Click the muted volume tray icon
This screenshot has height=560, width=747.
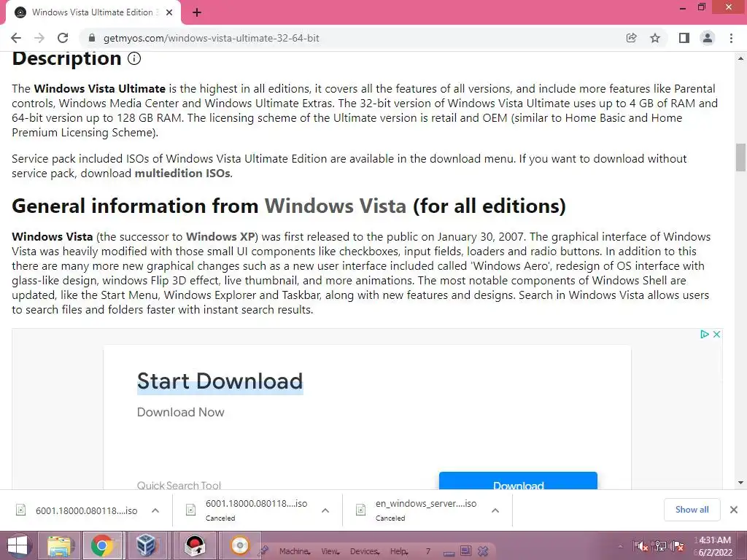click(641, 546)
